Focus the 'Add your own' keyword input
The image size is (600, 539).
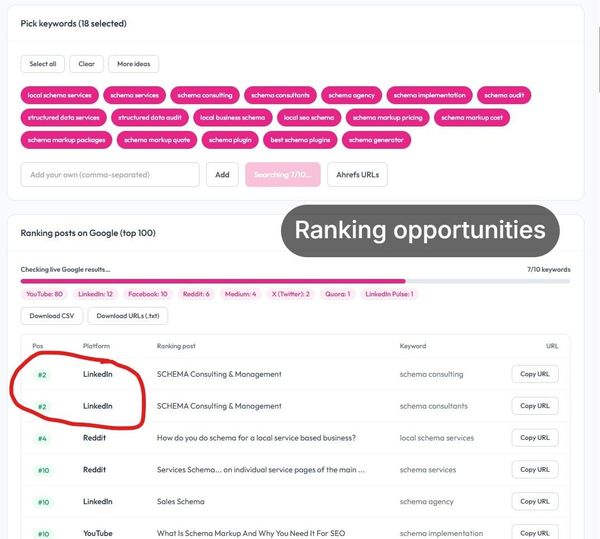[x=110, y=175]
